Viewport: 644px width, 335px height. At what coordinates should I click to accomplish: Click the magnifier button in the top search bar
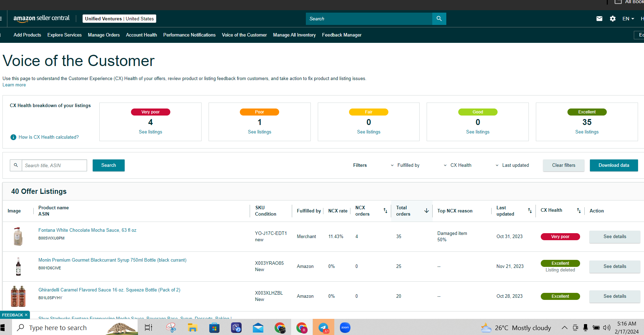pyautogui.click(x=439, y=19)
